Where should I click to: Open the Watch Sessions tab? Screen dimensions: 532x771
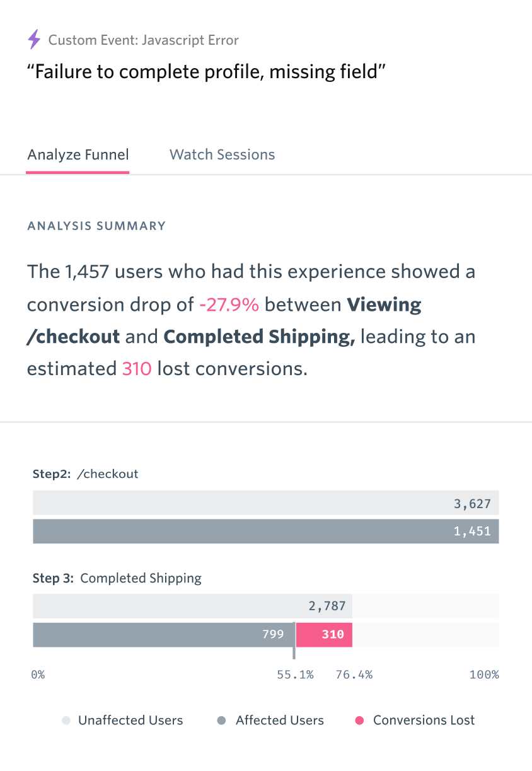click(222, 155)
